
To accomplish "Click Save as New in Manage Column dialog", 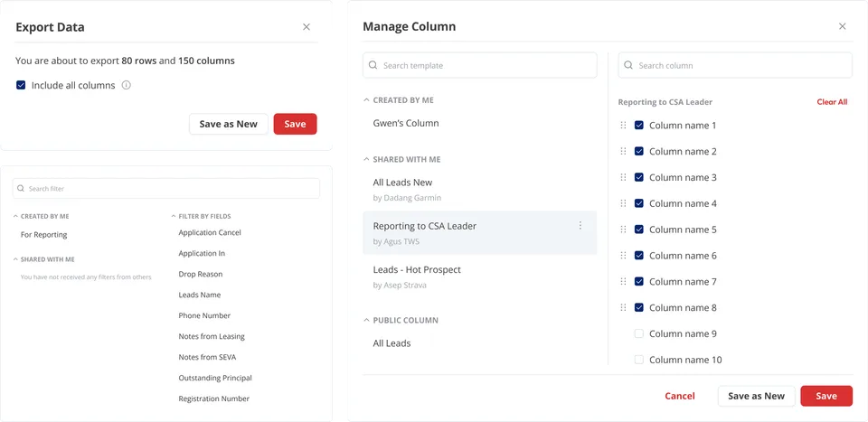I will [756, 396].
